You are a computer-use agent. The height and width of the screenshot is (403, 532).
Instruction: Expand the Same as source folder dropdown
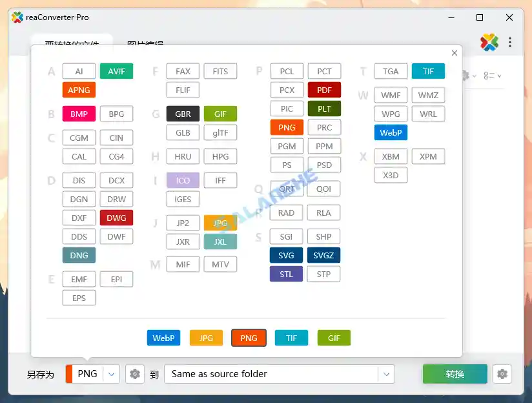pos(385,374)
